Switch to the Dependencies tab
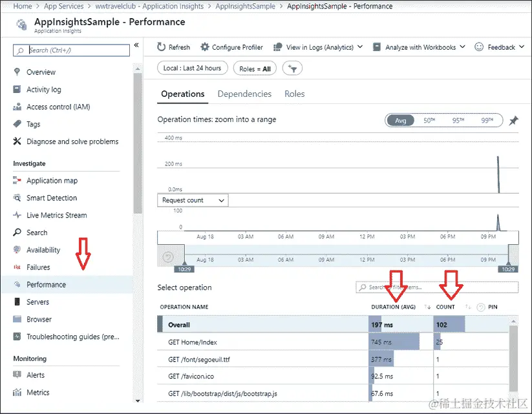The height and width of the screenshot is (414, 532). pos(244,94)
